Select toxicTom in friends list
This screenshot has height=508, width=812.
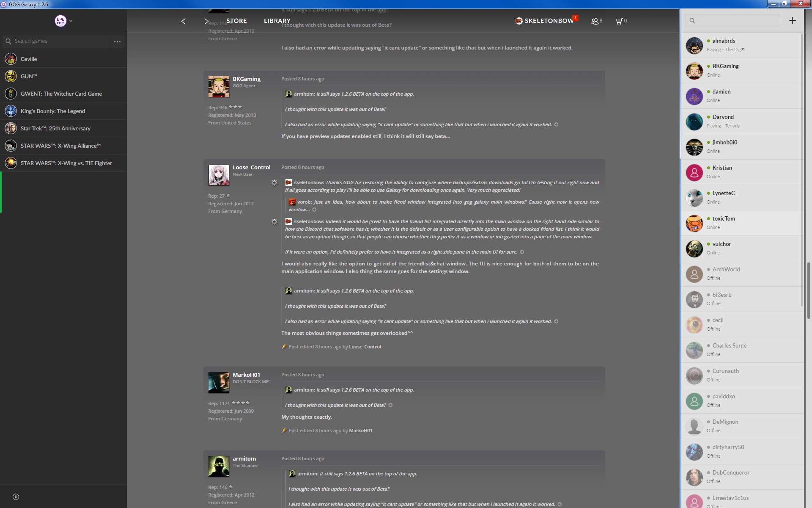[x=742, y=223]
